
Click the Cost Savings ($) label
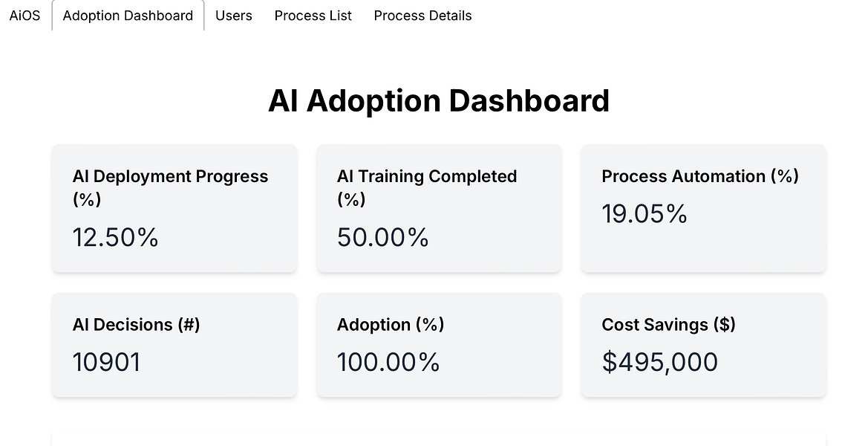(668, 325)
